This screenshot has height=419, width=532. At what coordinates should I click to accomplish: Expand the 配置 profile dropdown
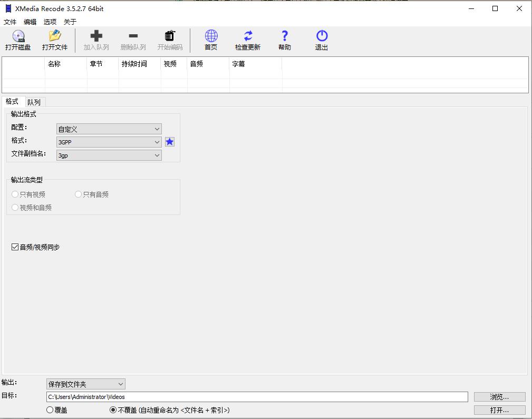(x=109, y=129)
